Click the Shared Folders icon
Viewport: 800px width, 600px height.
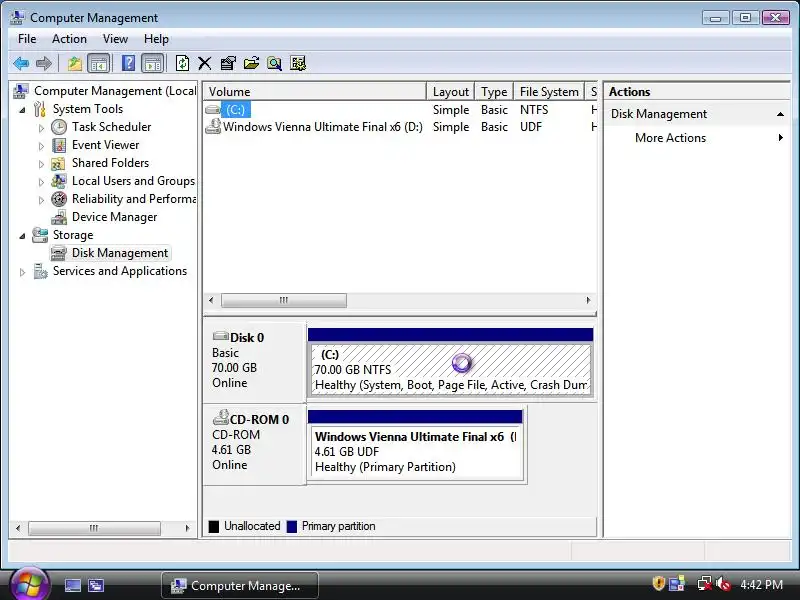click(x=58, y=163)
